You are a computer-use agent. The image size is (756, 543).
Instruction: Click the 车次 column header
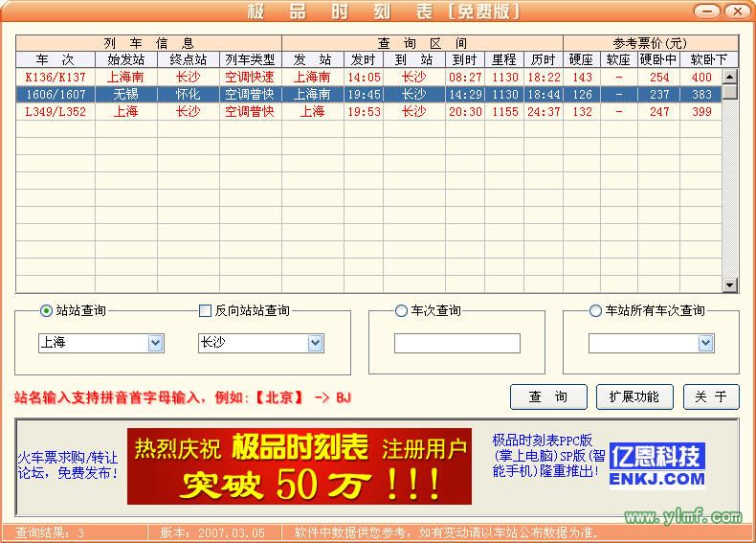pos(55,59)
